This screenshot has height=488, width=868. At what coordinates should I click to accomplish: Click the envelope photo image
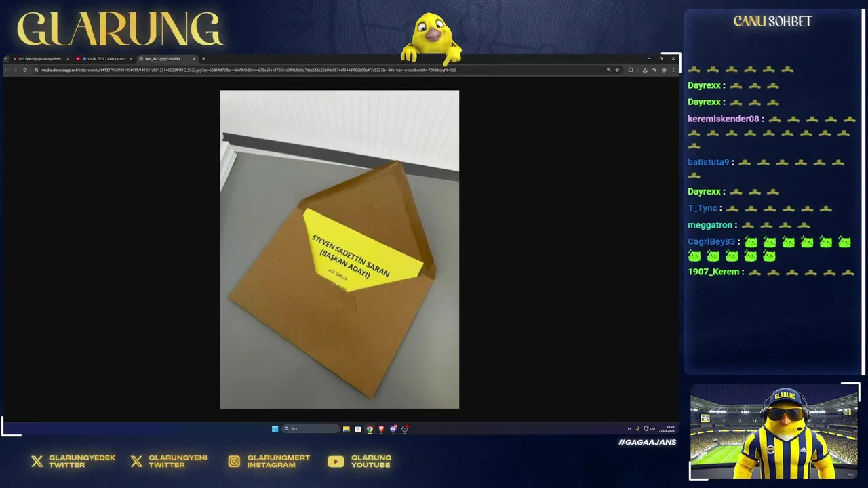(339, 249)
